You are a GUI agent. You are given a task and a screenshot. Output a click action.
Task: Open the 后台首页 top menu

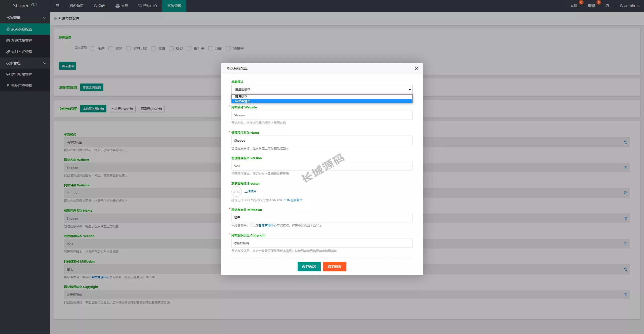pos(76,6)
